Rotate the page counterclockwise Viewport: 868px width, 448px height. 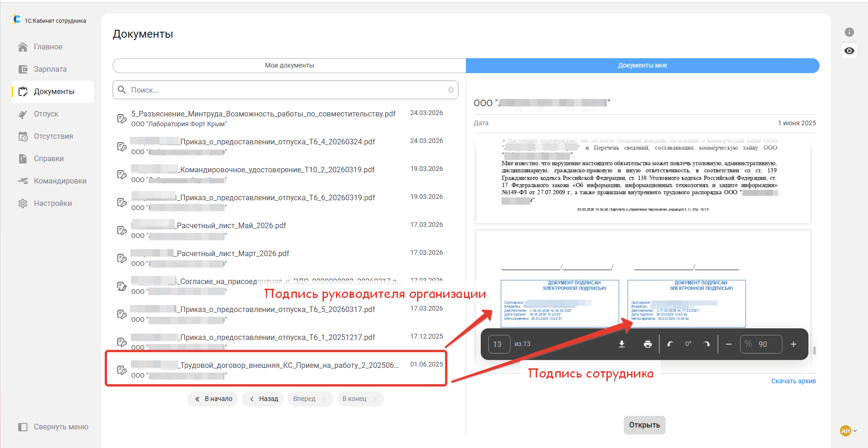(670, 344)
